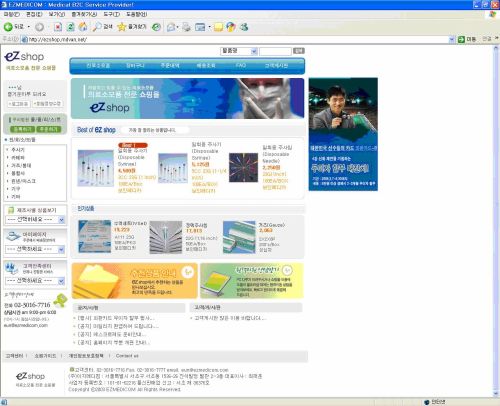Click the colorful research toolbar icon
Screen dimensions: 500x406
point(231,27)
